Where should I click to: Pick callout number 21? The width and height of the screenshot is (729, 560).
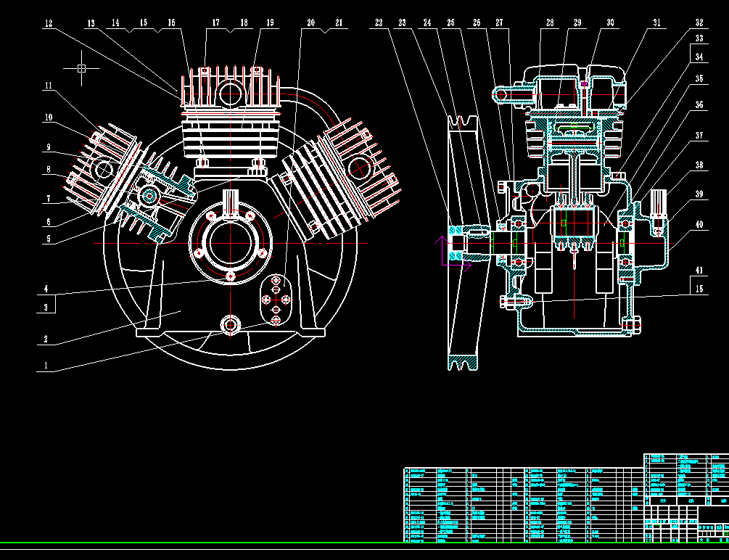pos(339,22)
